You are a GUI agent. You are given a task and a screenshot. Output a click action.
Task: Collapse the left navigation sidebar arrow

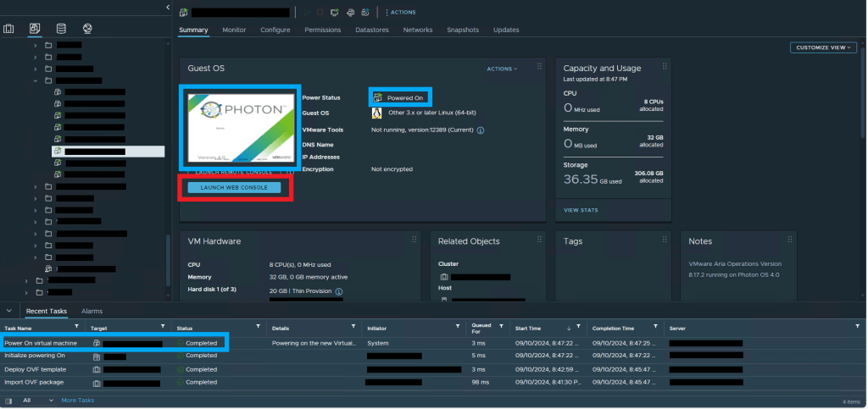tap(168, 8)
